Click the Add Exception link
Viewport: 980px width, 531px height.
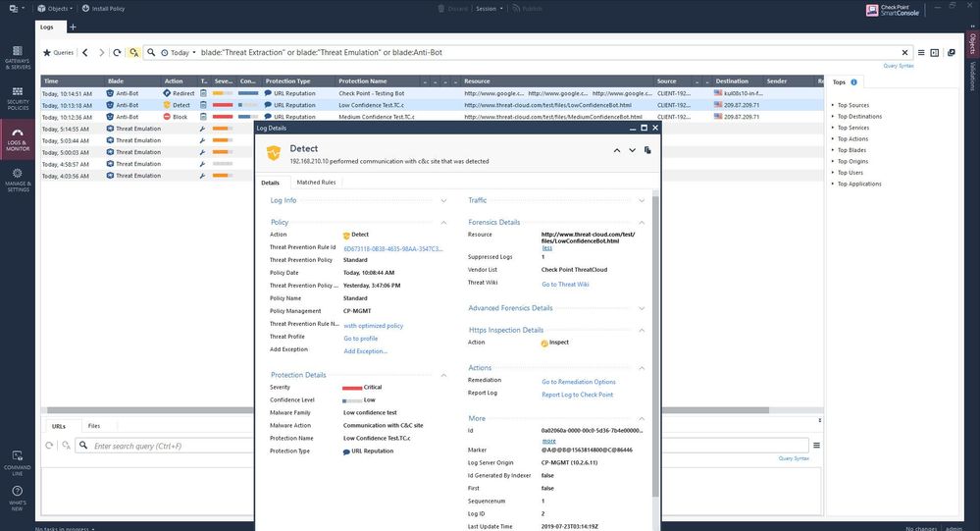(x=365, y=351)
